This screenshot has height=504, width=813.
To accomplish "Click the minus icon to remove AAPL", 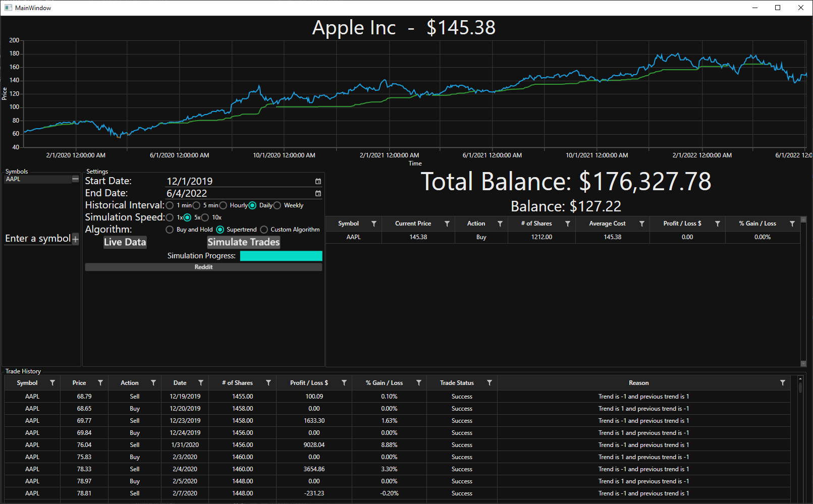I will pyautogui.click(x=76, y=179).
